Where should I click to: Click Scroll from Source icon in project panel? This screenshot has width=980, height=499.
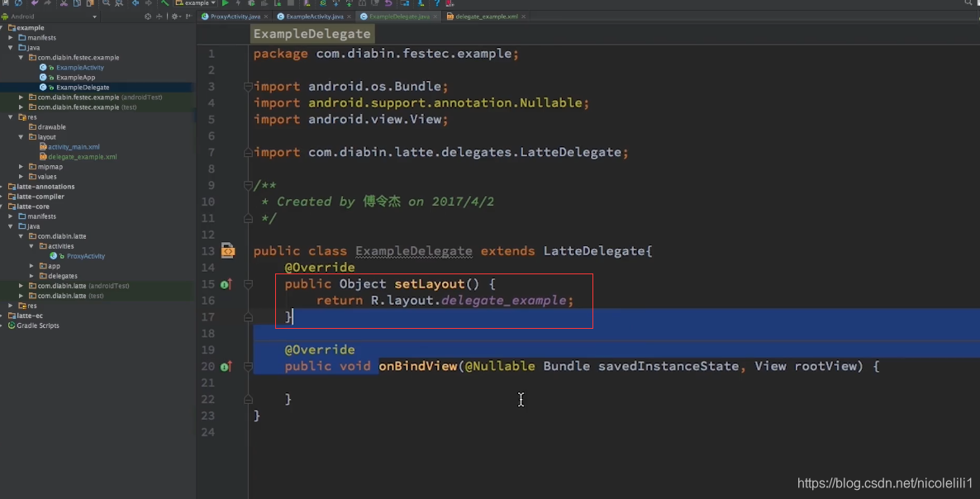(148, 17)
